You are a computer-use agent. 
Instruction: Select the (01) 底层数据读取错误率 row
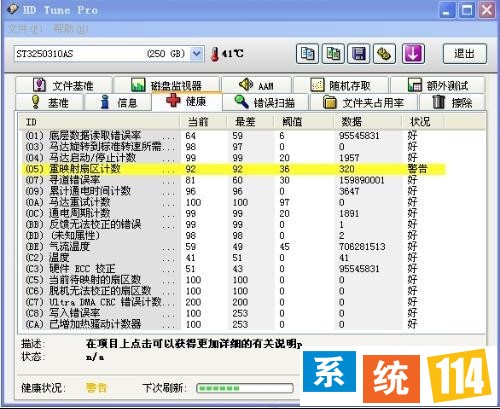[233, 136]
